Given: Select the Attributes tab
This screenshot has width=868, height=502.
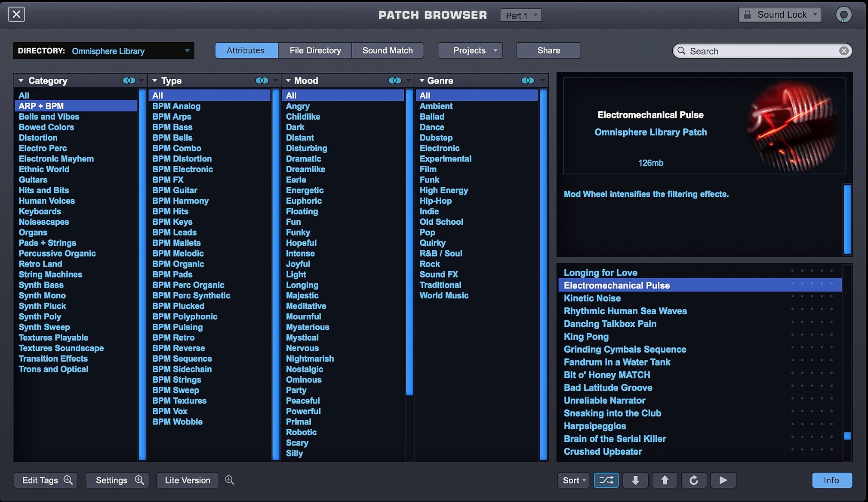Looking at the screenshot, I should point(245,50).
